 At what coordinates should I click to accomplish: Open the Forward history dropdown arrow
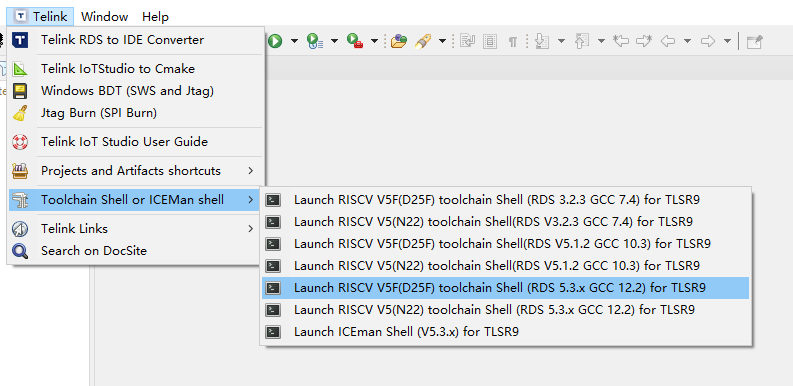[x=727, y=41]
